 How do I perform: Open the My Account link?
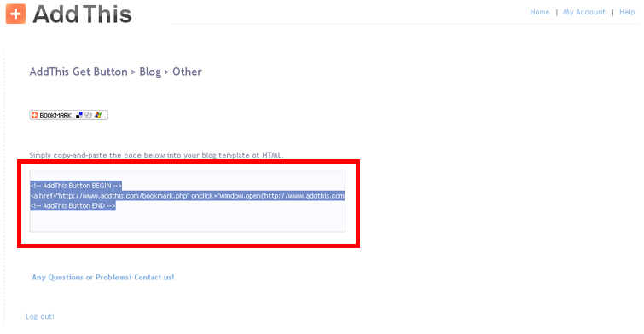[x=583, y=12]
